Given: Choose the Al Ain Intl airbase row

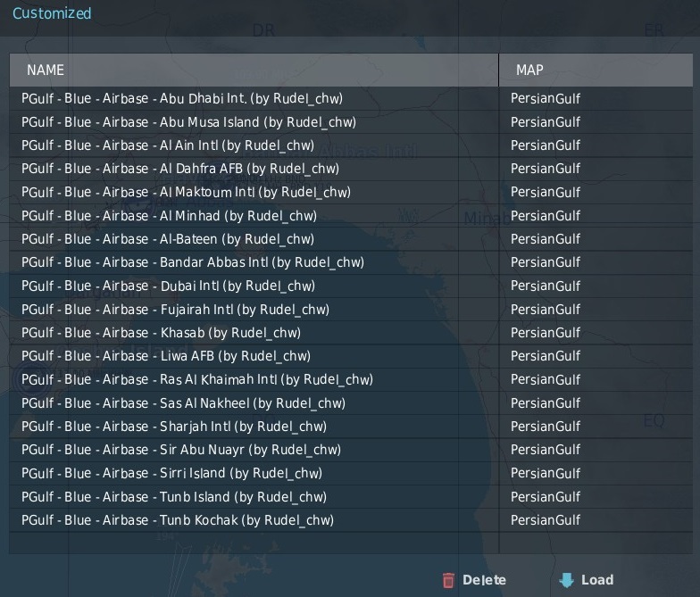Looking at the screenshot, I should tap(168, 145).
